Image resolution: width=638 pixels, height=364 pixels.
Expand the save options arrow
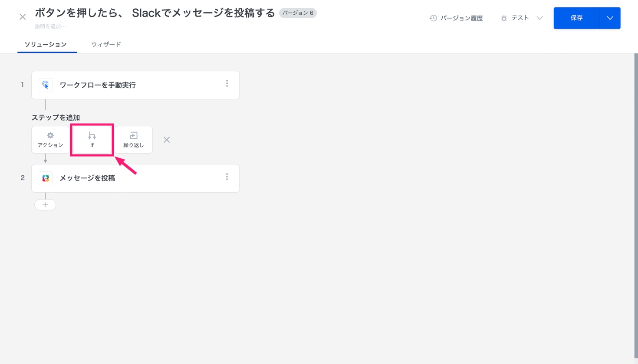pos(610,18)
